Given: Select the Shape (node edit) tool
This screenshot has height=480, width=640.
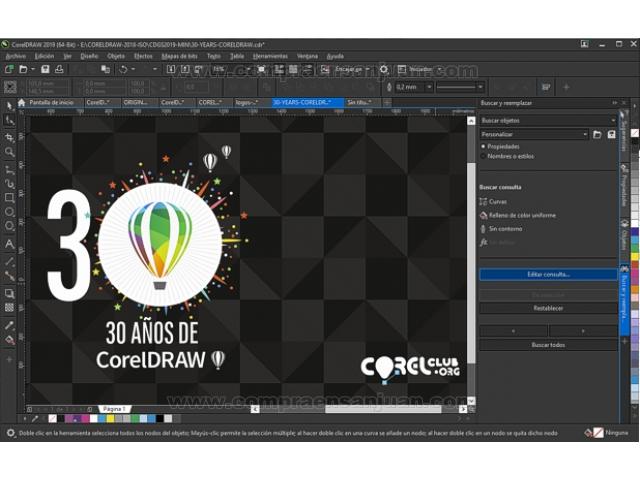Looking at the screenshot, I should coord(9,120).
